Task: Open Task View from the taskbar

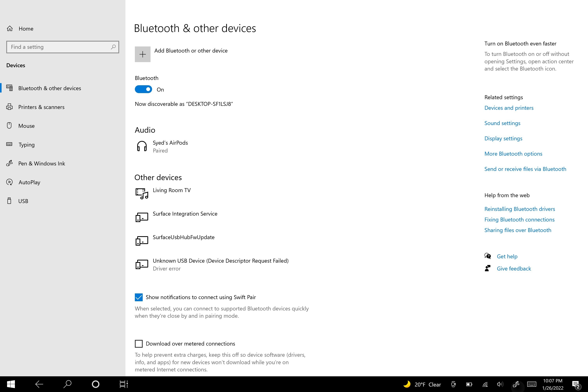Action: (123, 384)
